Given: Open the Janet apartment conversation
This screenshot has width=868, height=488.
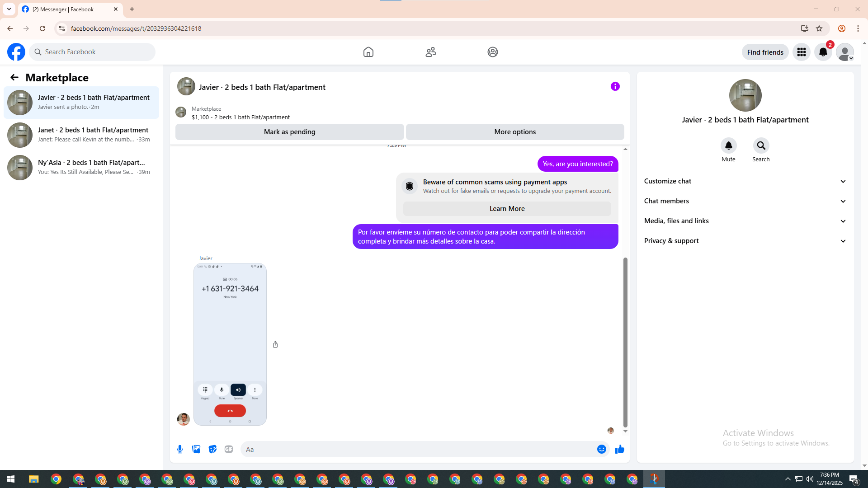Looking at the screenshot, I should 81,135.
